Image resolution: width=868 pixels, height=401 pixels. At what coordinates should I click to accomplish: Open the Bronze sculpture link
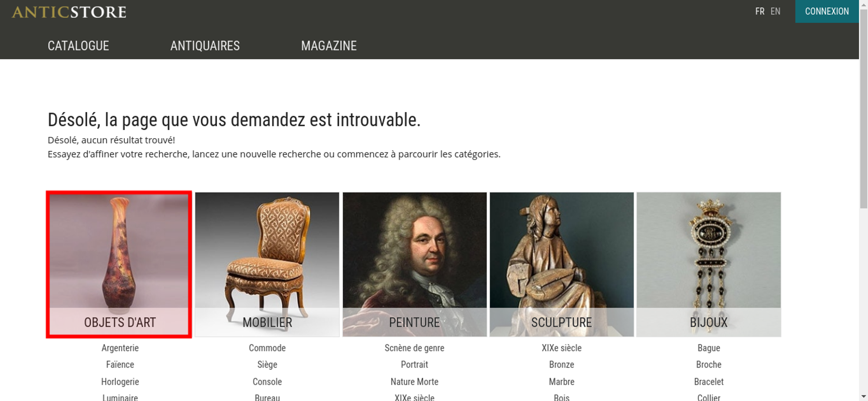coord(562,365)
